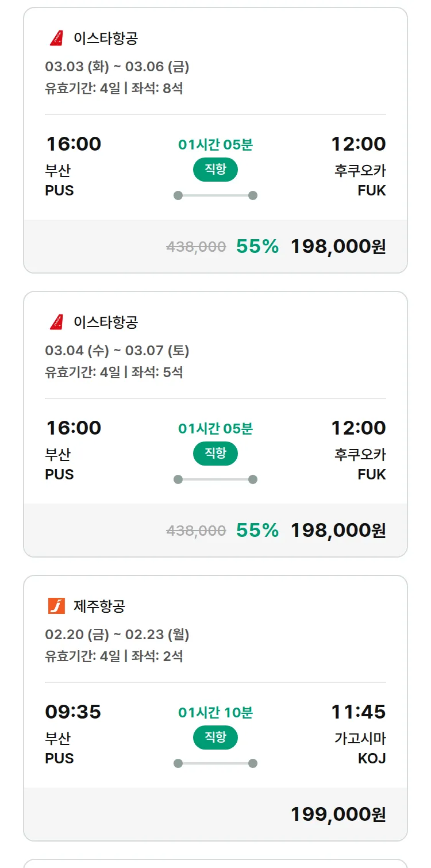431x868 pixels.
Task: Open 이스타항공 name on the 03.03 card
Action: pos(106,39)
